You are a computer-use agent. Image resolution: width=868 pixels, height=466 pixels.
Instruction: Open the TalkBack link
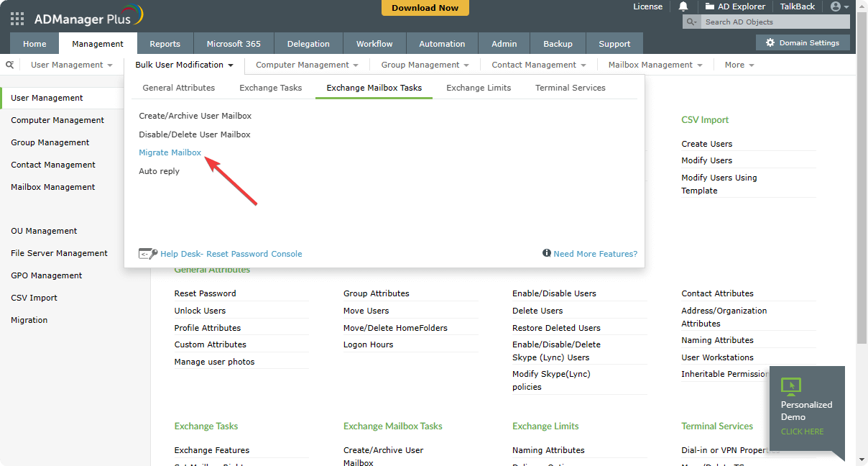(x=798, y=6)
